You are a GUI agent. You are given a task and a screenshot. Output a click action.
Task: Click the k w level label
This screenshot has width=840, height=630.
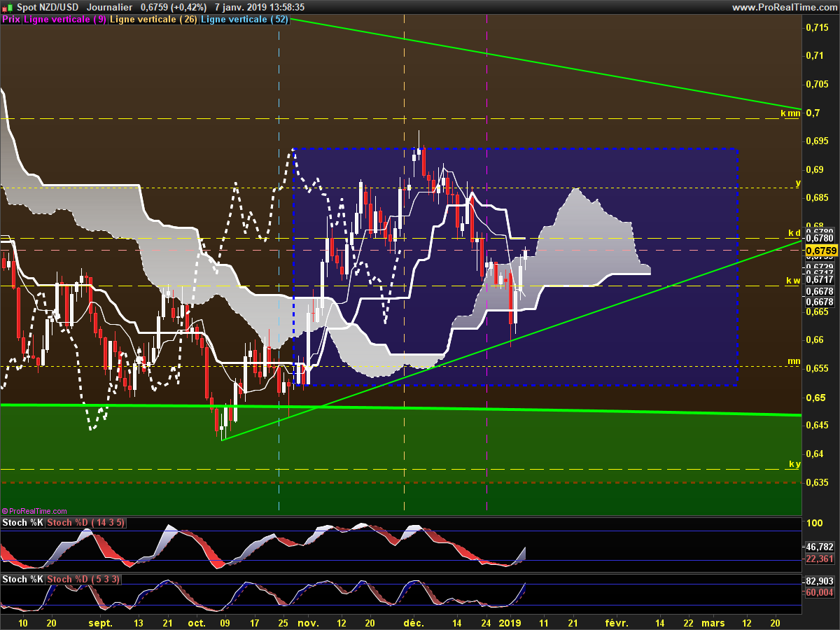[x=793, y=280]
